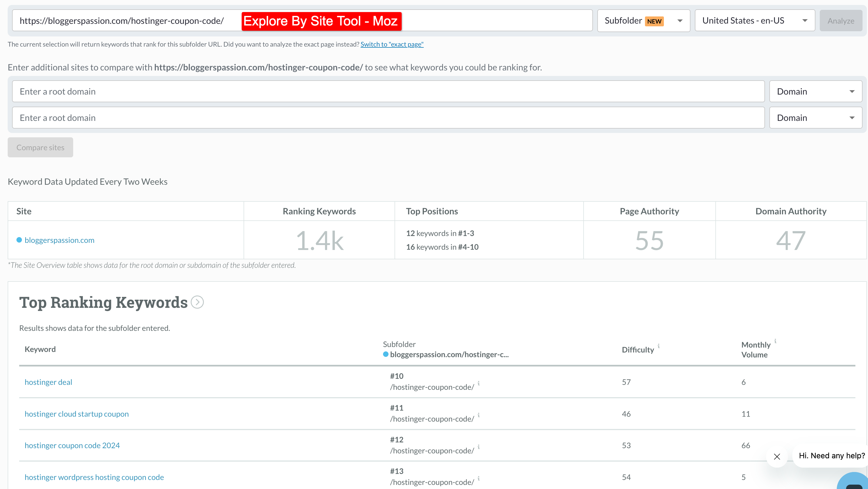The width and height of the screenshot is (868, 489).
Task: Open the hostinger deal keyword link
Action: point(48,382)
